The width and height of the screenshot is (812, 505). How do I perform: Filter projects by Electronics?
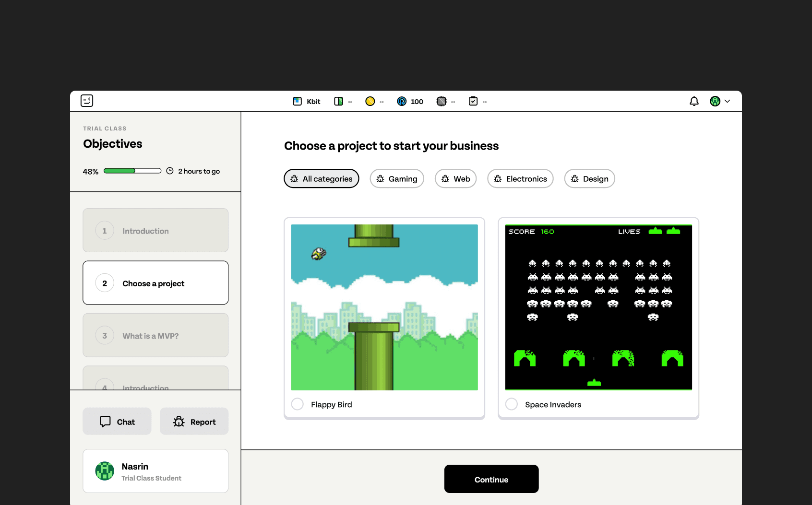pos(521,178)
